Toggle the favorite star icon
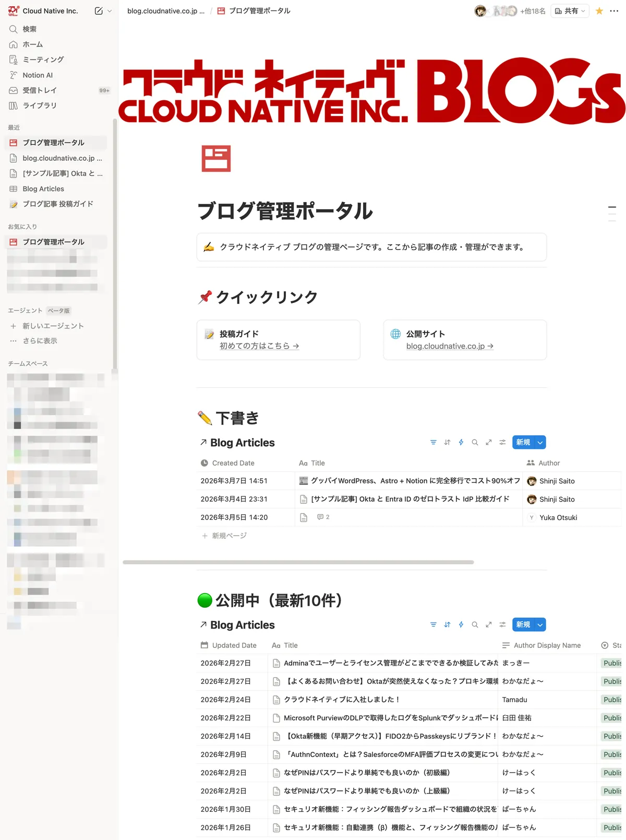 tap(599, 11)
